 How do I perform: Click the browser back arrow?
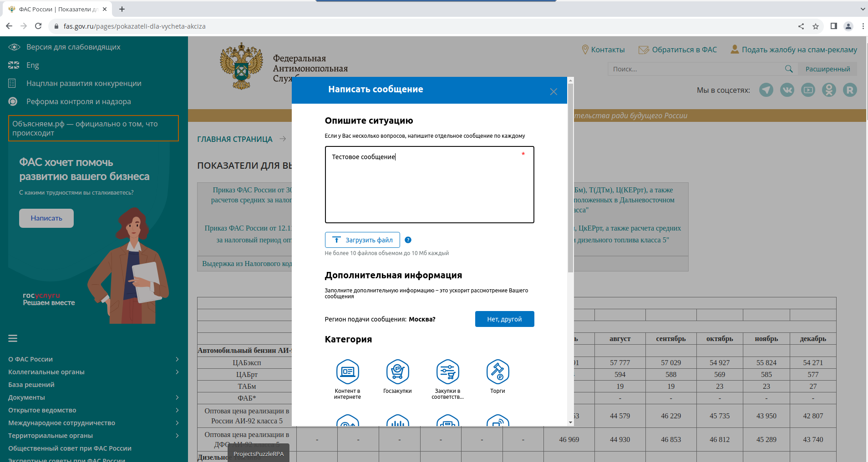[x=9, y=26]
